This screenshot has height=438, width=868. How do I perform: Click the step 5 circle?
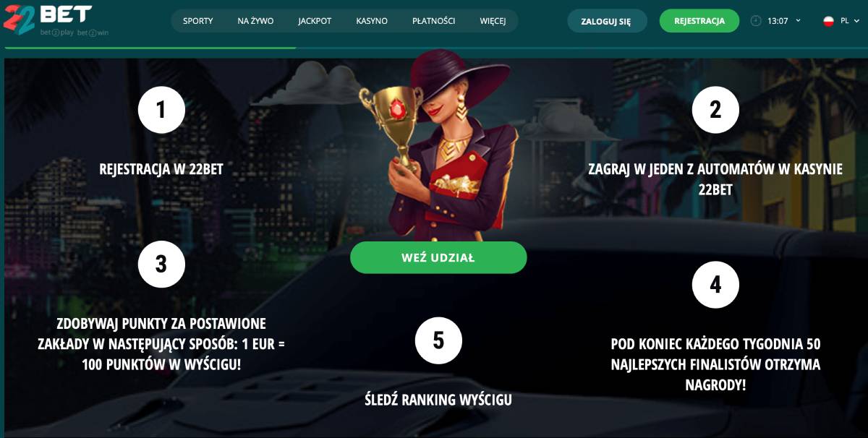click(438, 340)
